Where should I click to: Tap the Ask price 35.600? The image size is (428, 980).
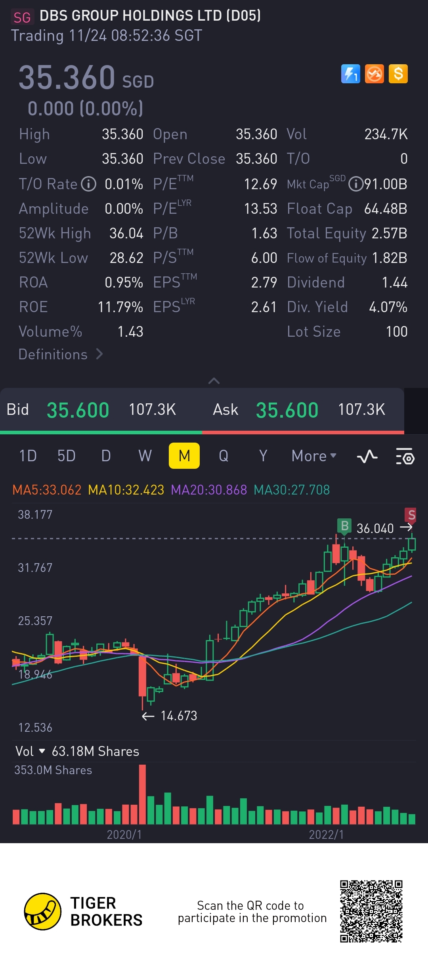tap(287, 410)
